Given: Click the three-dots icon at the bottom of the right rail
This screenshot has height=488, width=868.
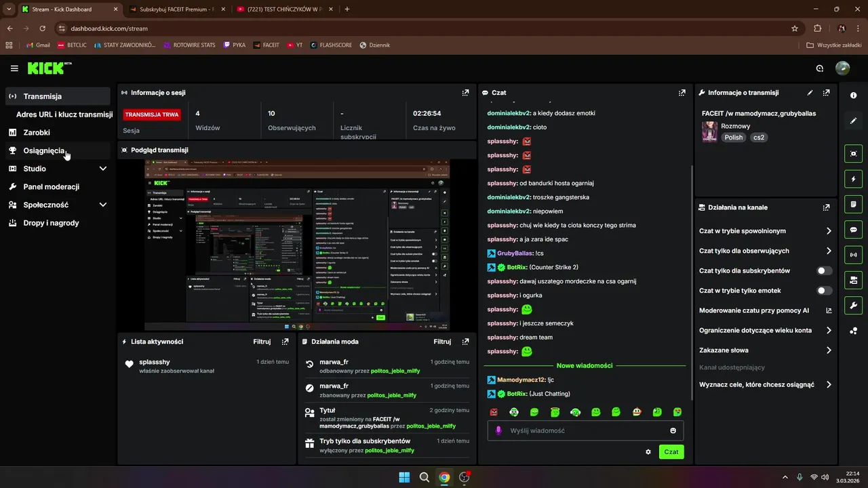Looking at the screenshot, I should point(853,331).
